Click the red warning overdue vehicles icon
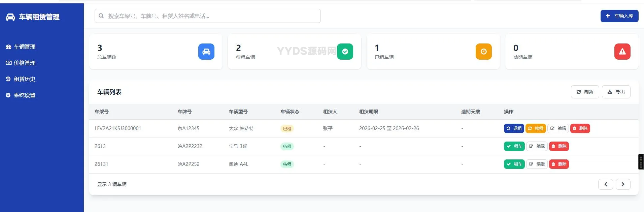Screen dimensions: 644x212 pos(622,52)
